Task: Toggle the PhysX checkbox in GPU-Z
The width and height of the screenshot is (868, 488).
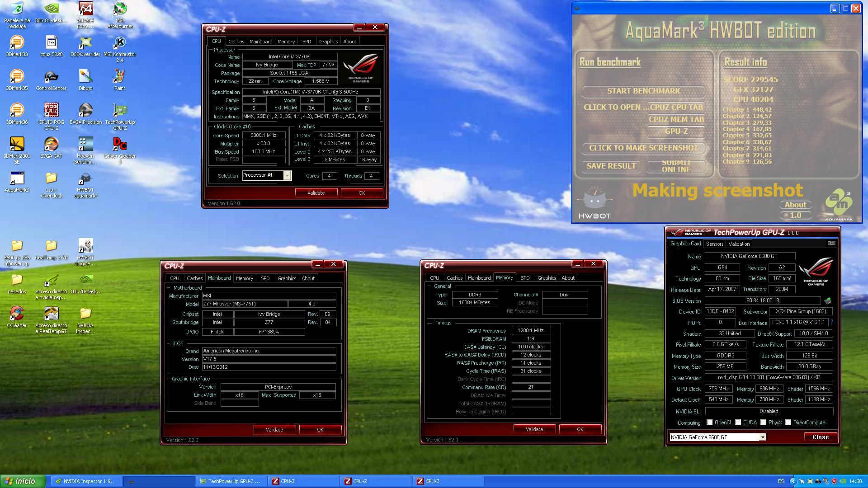Action: click(x=764, y=422)
